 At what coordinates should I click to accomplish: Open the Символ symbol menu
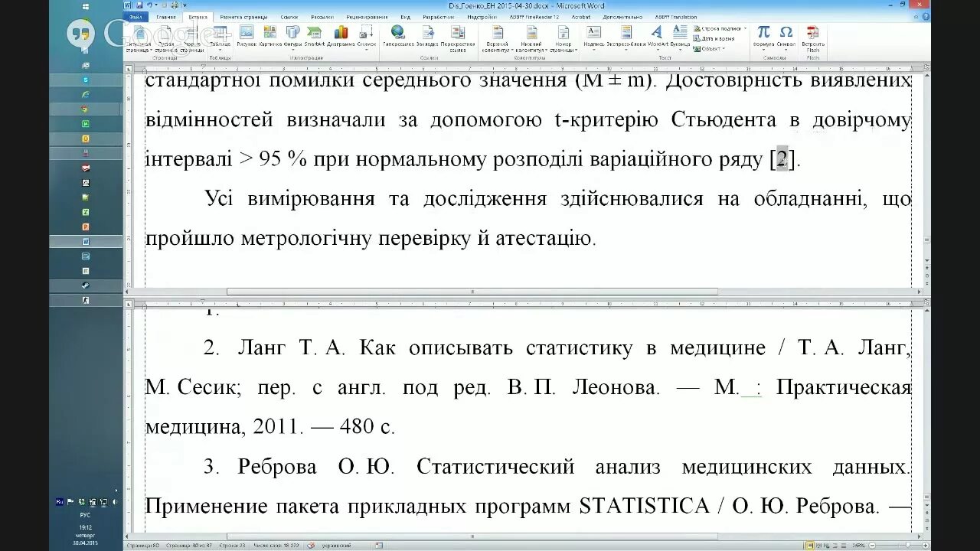(x=786, y=38)
